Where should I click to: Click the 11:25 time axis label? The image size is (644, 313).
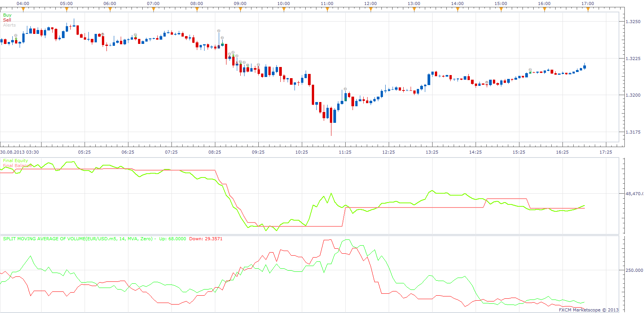(345, 152)
